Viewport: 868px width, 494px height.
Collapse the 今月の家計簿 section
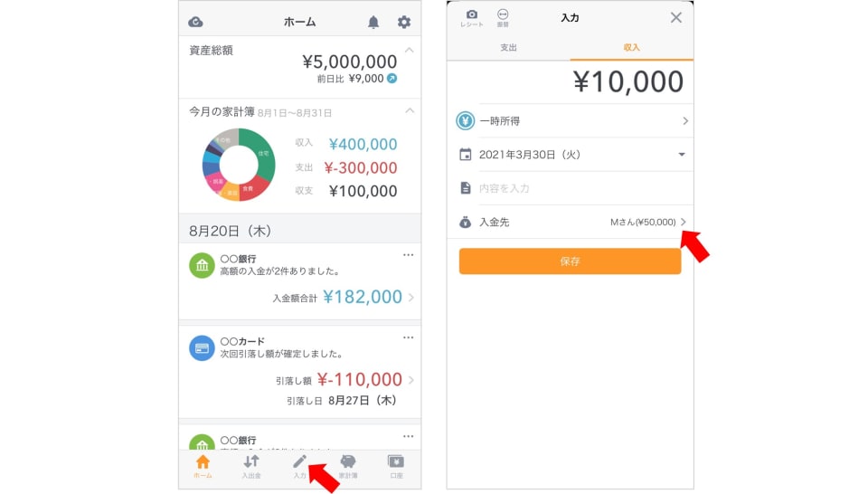[410, 110]
